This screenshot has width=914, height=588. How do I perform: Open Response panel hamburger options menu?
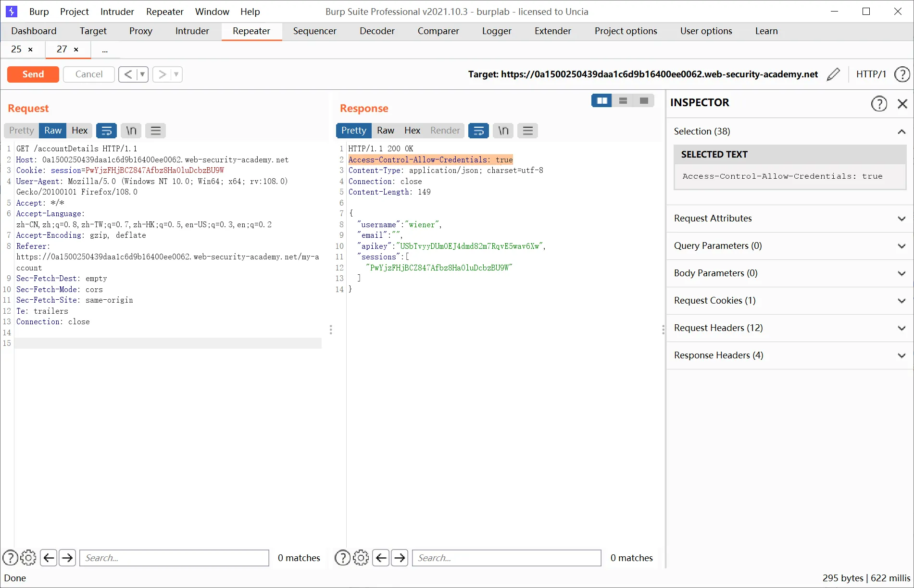coord(527,130)
